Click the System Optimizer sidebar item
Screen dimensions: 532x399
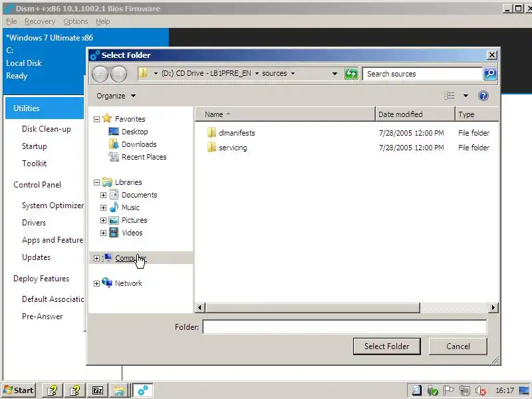[53, 205]
